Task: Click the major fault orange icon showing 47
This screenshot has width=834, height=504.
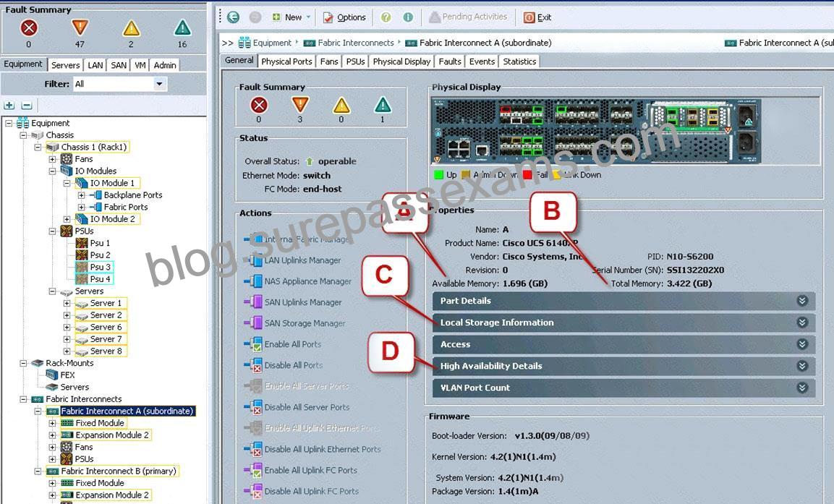Action: pos(80,27)
